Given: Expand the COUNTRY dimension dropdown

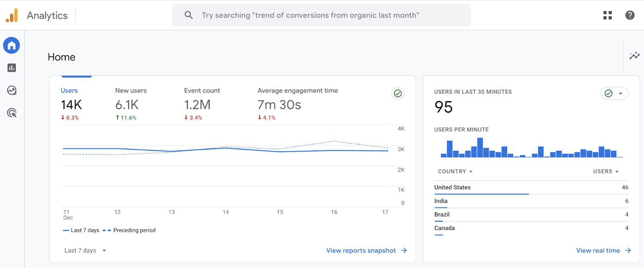Looking at the screenshot, I should click(x=455, y=171).
